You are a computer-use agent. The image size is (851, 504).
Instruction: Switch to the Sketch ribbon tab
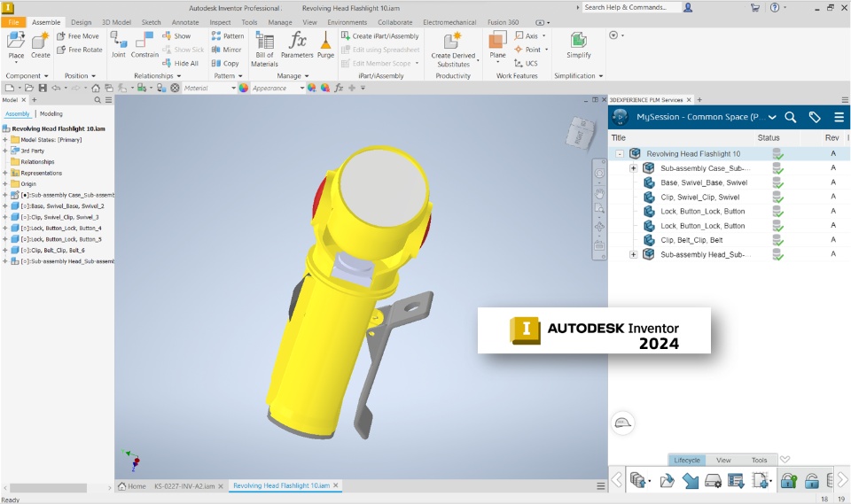(x=151, y=22)
